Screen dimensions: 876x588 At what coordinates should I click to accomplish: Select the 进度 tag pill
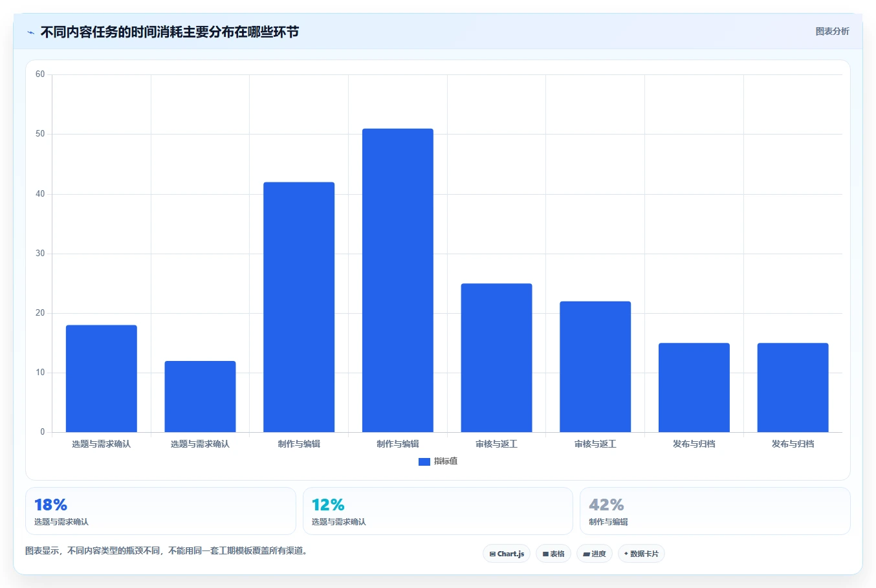coord(595,554)
